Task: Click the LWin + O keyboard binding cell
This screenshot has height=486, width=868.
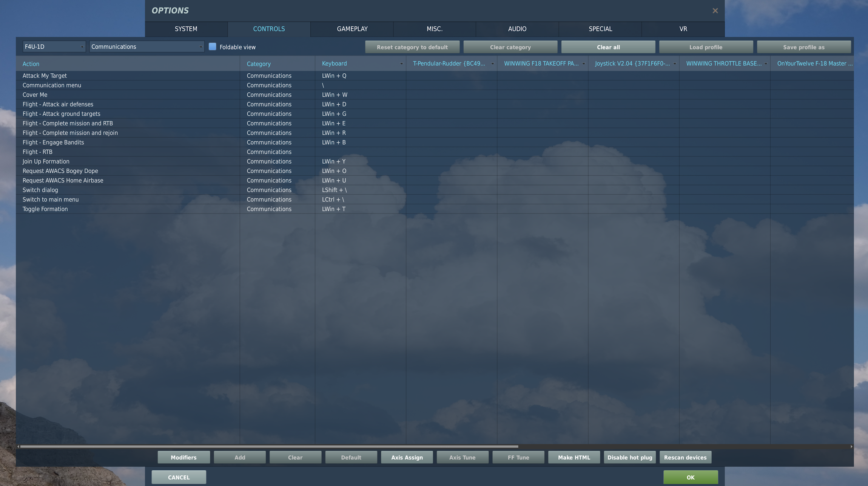Action: (x=361, y=171)
